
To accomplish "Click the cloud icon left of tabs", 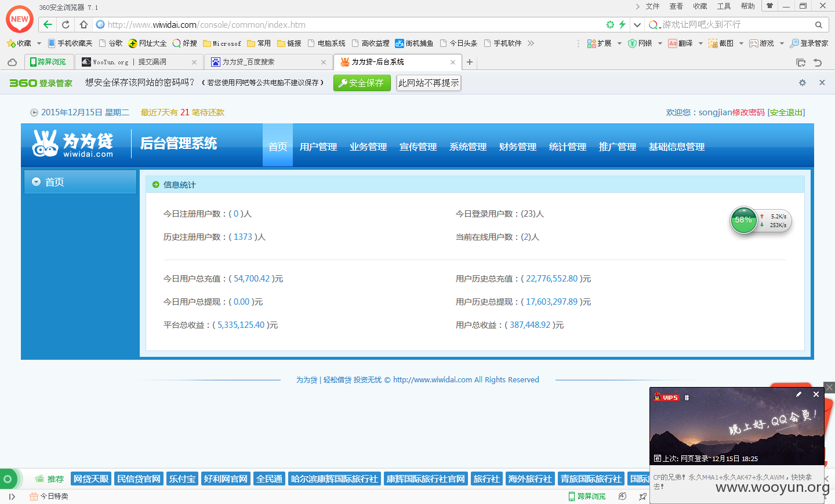I will [x=12, y=62].
